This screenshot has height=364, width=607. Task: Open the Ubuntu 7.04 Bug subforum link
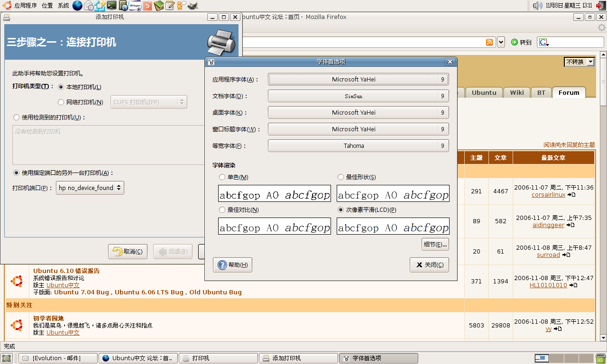(x=82, y=292)
